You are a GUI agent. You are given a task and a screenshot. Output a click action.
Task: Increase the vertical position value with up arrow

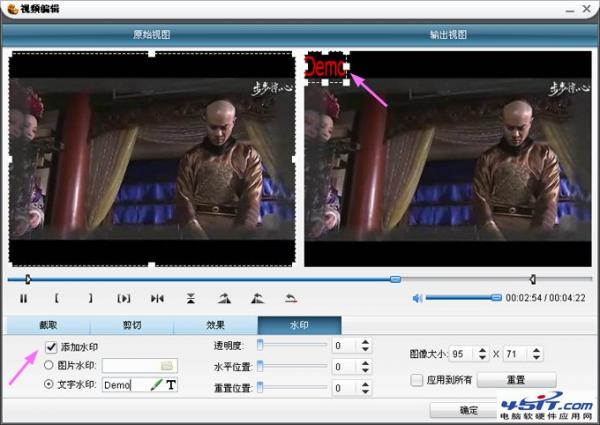coord(365,384)
